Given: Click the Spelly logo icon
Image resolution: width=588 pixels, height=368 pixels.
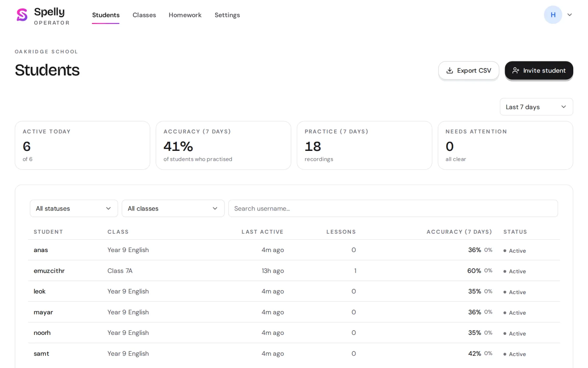Looking at the screenshot, I should tap(22, 15).
